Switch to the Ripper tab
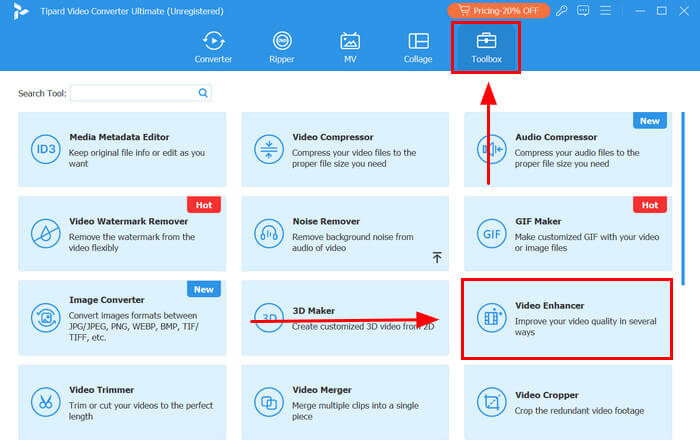Viewport: 700px width, 447px height. click(282, 47)
